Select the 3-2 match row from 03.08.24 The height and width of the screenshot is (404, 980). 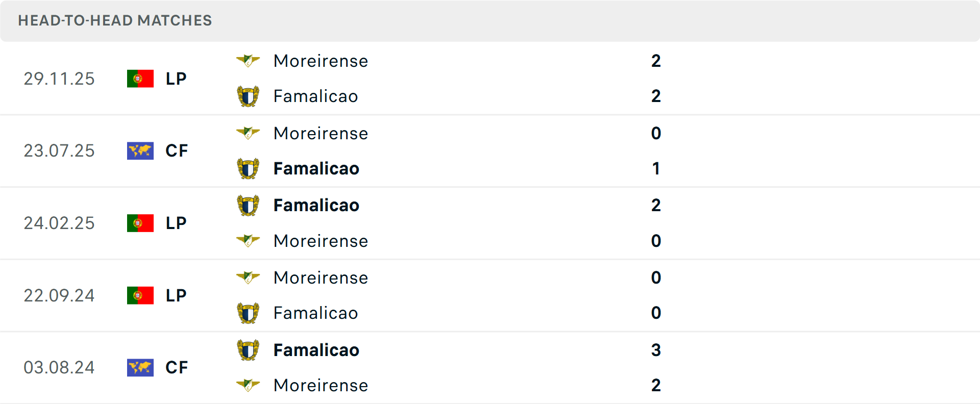point(459,367)
